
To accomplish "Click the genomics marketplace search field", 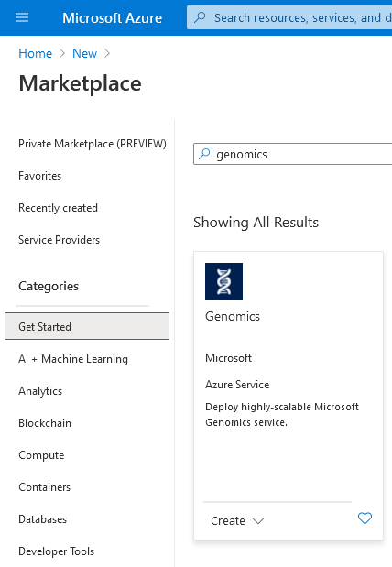I will (292, 154).
